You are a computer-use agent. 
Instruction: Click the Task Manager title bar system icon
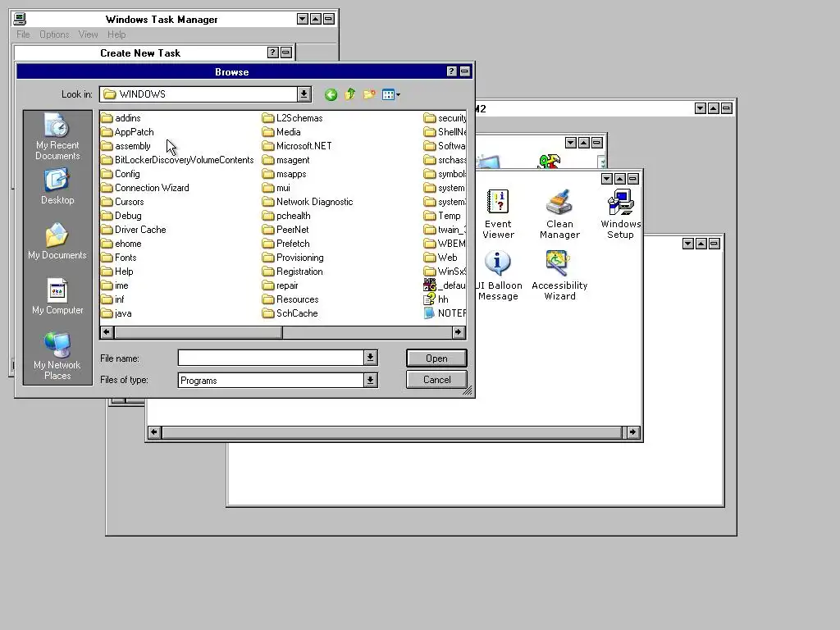tap(20, 20)
